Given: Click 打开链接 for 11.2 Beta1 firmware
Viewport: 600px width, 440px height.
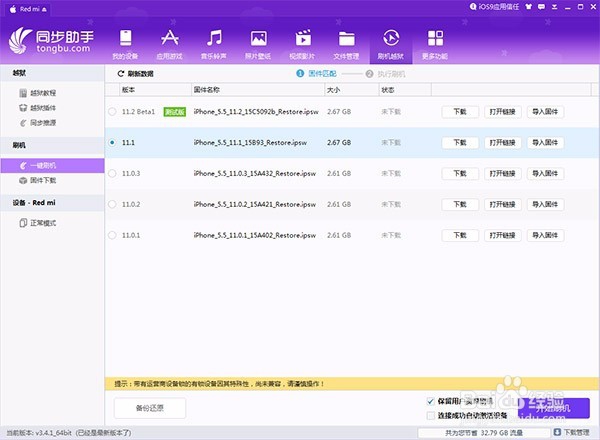Looking at the screenshot, I should point(502,112).
